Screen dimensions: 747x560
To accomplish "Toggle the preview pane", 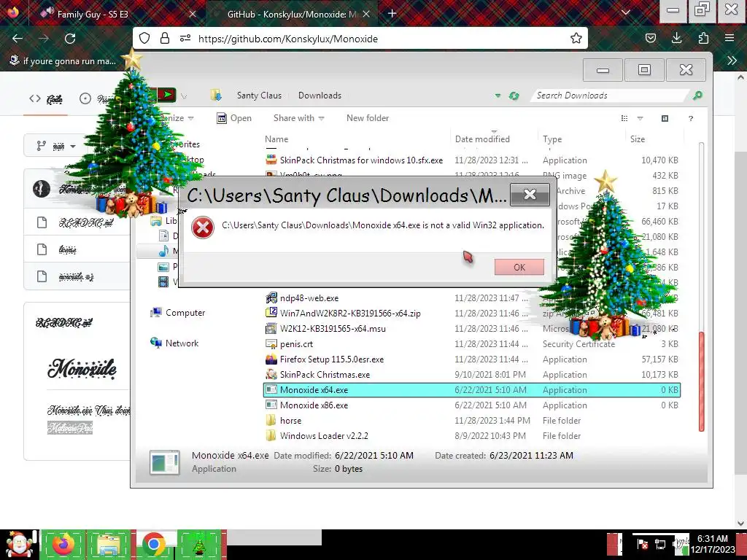I will pyautogui.click(x=665, y=118).
